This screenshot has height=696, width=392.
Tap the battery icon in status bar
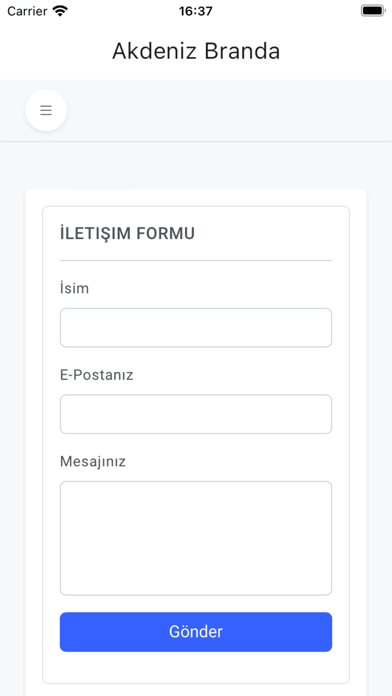pos(372,11)
